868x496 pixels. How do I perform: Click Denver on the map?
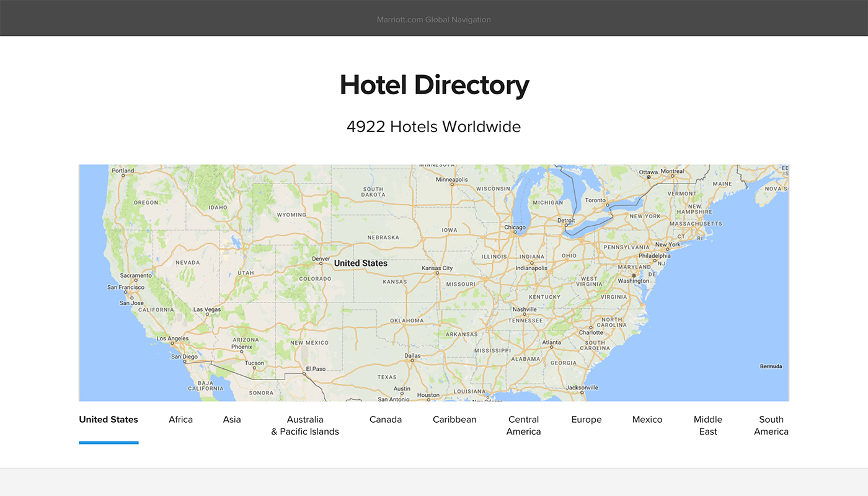(321, 259)
